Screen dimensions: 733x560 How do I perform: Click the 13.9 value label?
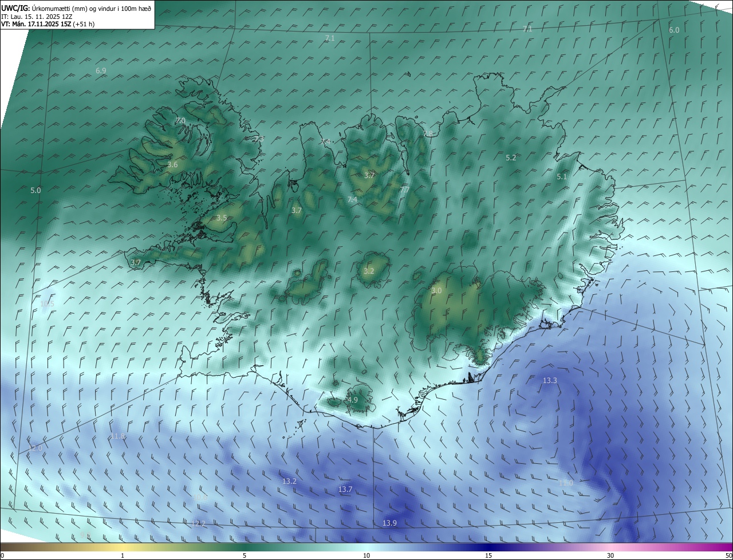tap(389, 523)
